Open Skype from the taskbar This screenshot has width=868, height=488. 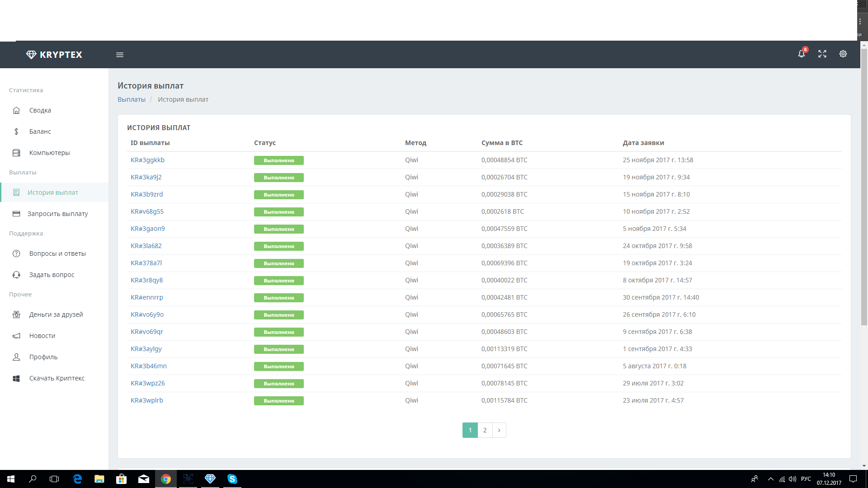tap(232, 479)
